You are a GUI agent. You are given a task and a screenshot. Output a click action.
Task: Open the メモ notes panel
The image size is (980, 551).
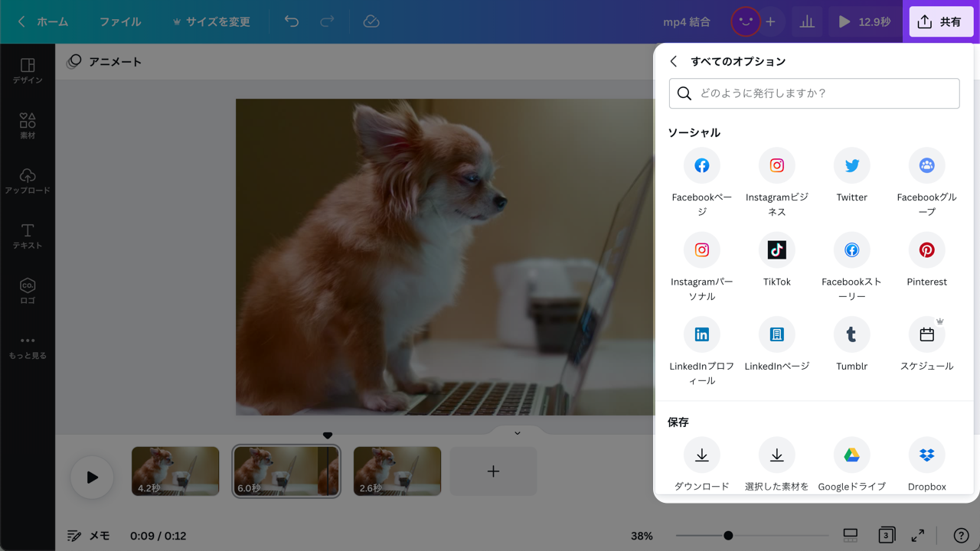pyautogui.click(x=89, y=536)
